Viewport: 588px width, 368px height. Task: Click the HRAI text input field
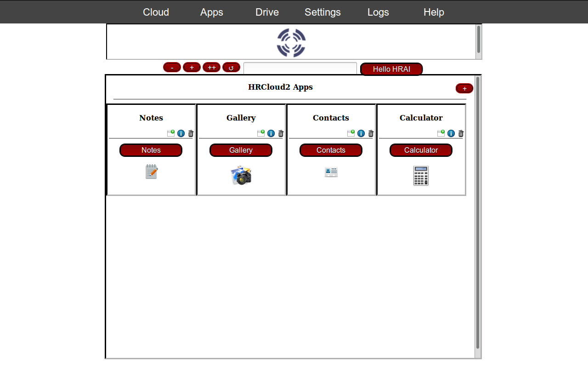tap(300, 68)
